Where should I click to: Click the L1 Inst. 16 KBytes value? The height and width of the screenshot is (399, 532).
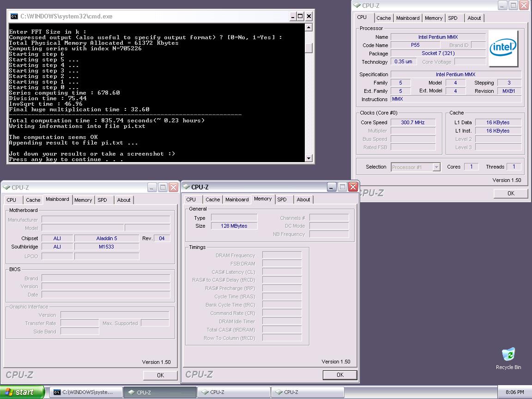[498, 131]
